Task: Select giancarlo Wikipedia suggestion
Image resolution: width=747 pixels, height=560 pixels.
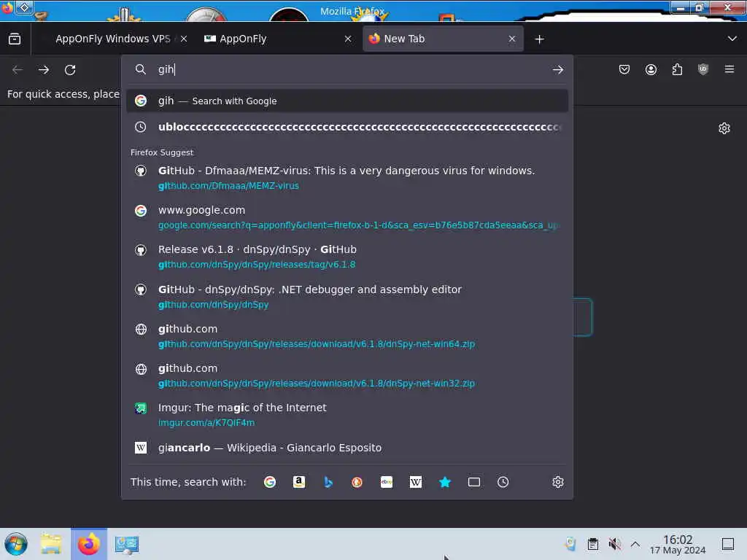Action: coord(347,448)
